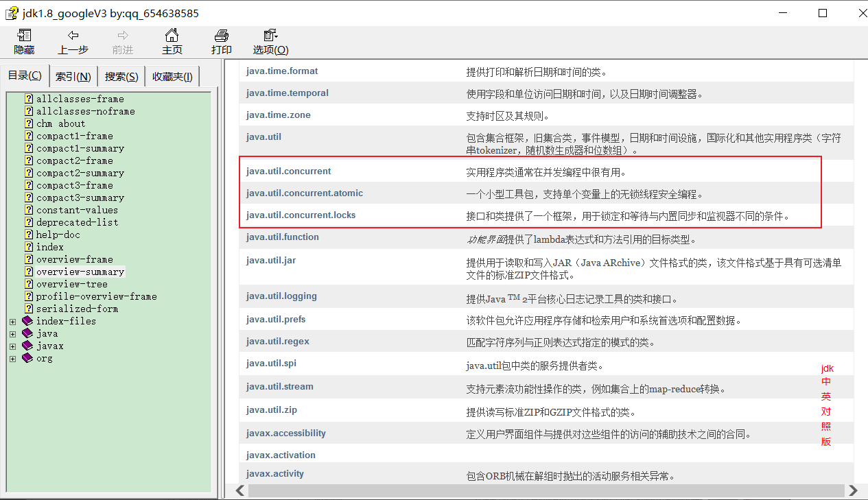The height and width of the screenshot is (500, 868).
Task: Open javax.activity package link
Action: click(275, 473)
